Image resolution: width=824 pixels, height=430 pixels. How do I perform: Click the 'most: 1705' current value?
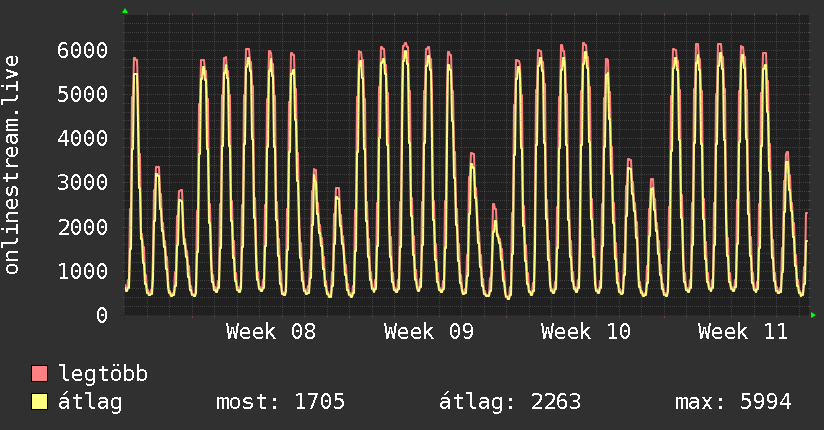280,402
